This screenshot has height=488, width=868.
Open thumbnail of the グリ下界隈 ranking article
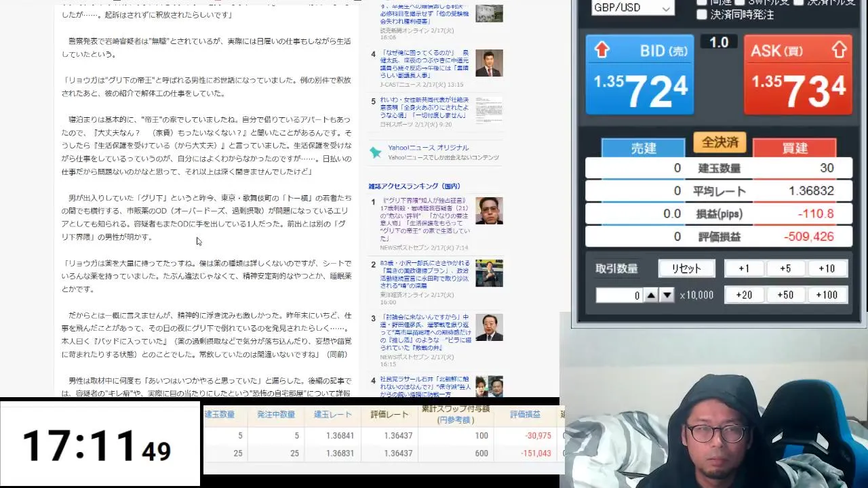489,211
